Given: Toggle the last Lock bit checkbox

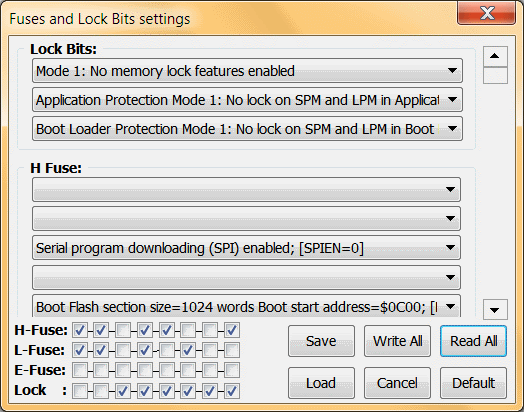Looking at the screenshot, I should [x=232, y=390].
